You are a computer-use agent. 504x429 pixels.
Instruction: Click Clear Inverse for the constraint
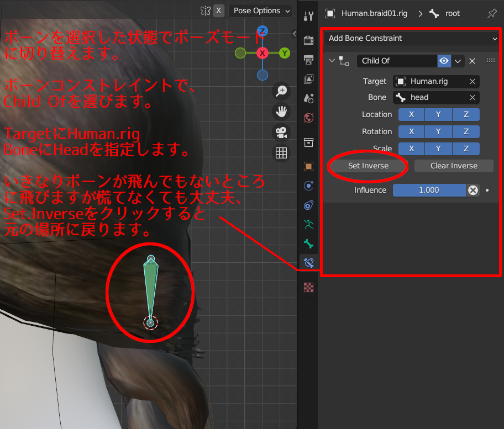(454, 166)
